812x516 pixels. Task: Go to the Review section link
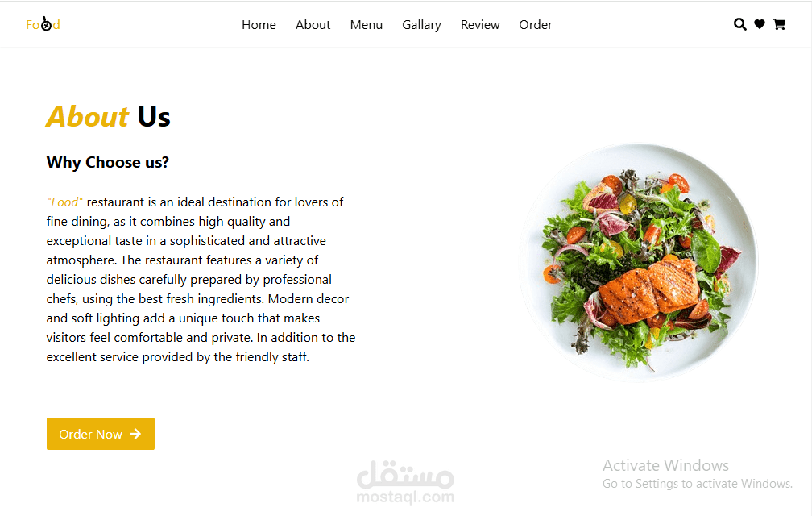pos(480,25)
